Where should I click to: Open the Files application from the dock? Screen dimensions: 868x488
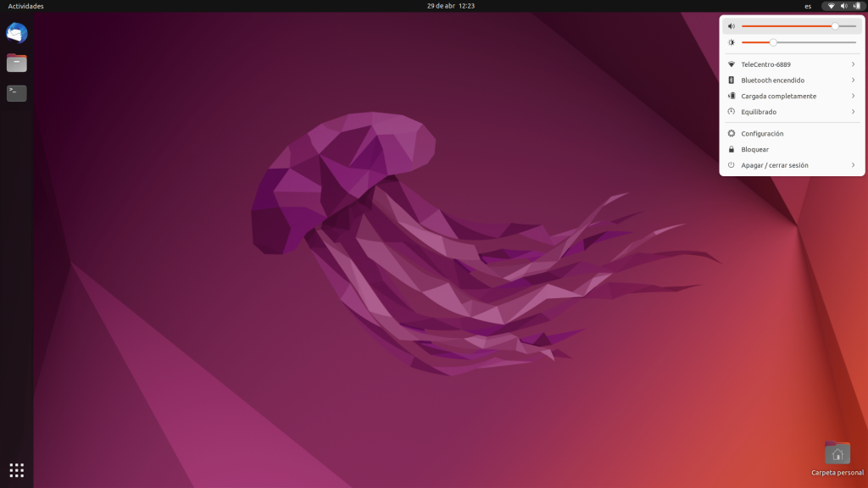(x=16, y=63)
